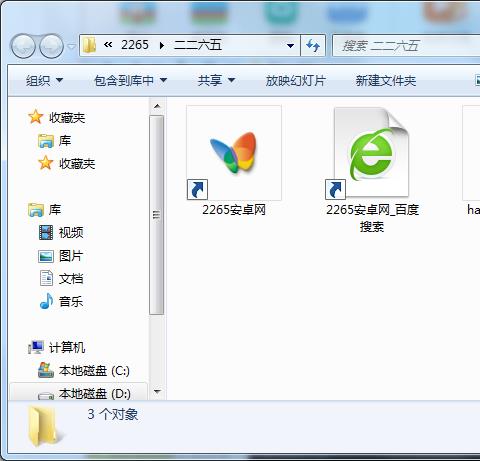Click the 3 个对象 status text
This screenshot has height=461, width=480.
[x=113, y=414]
